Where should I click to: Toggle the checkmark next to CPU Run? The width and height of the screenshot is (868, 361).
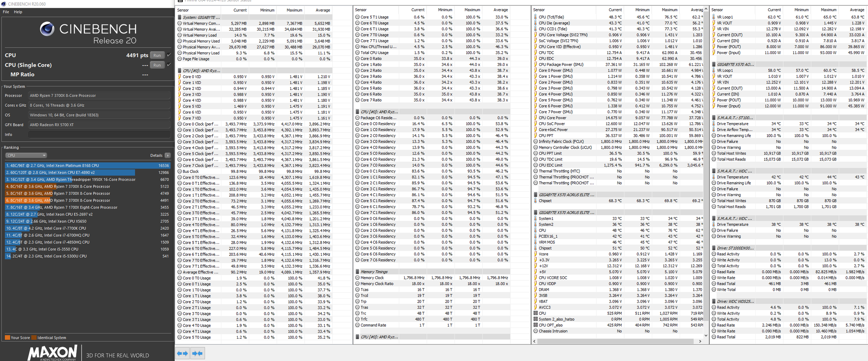169,55
